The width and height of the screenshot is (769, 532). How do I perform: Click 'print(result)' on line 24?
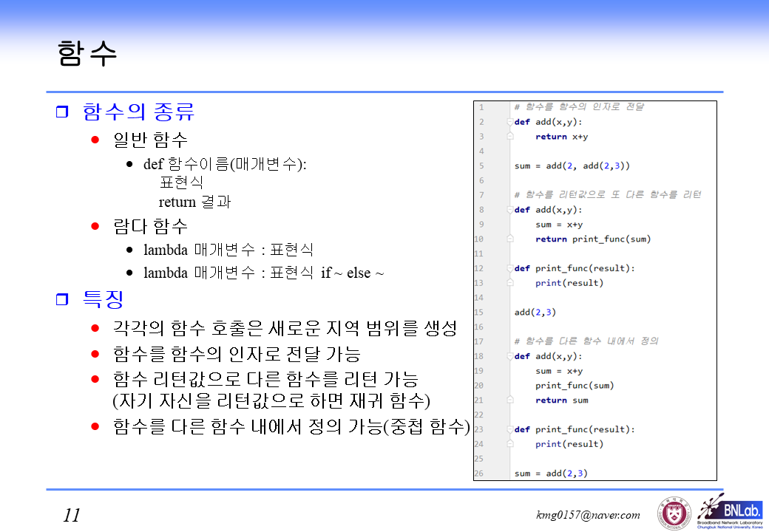pyautogui.click(x=569, y=444)
